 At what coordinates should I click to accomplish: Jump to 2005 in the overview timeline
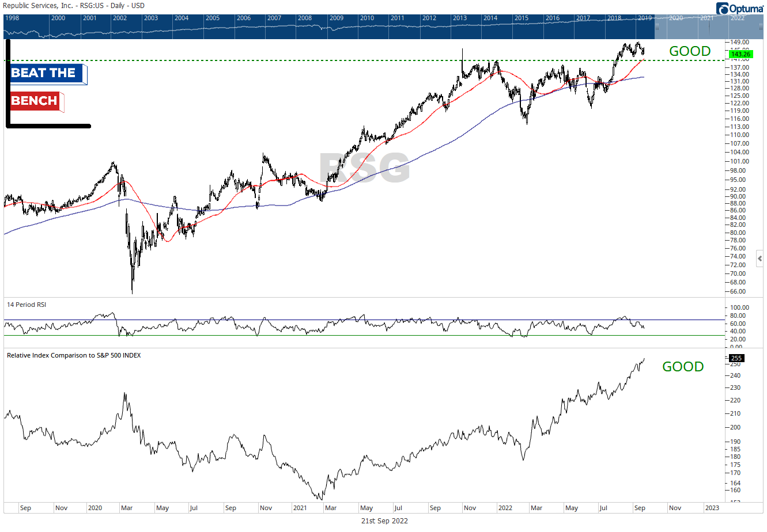tap(213, 18)
